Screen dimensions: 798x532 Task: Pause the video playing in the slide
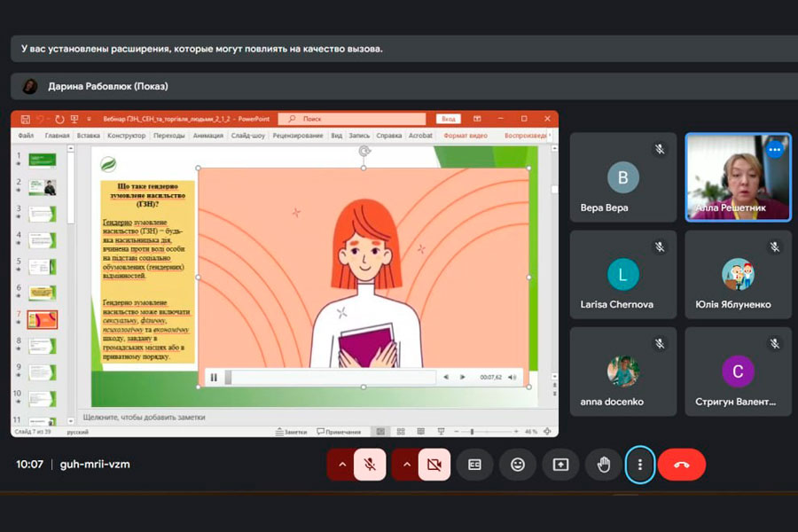tap(214, 378)
